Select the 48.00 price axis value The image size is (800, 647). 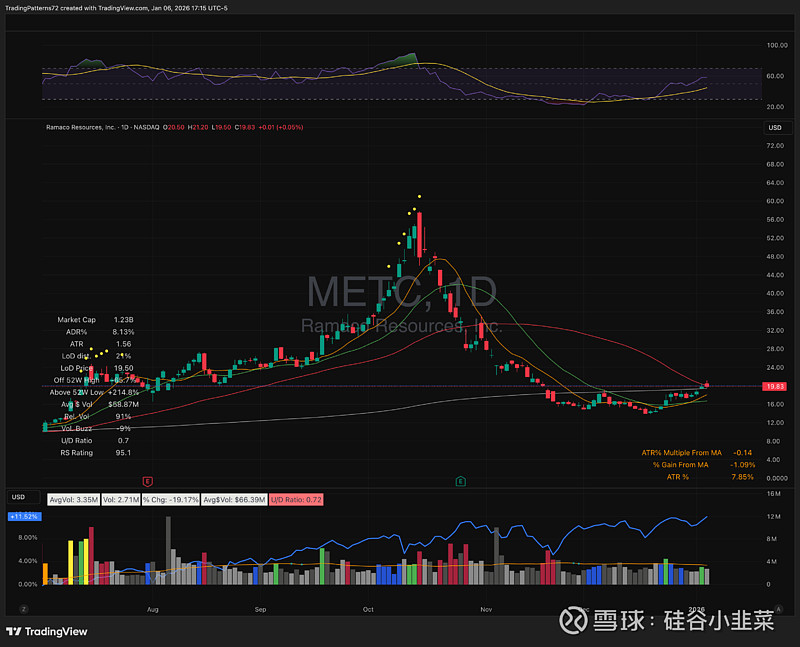click(x=775, y=257)
